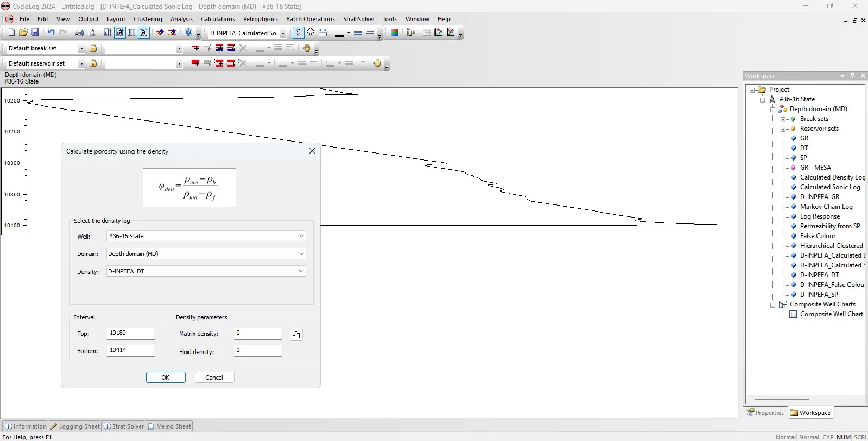
Task: Toggle the lock beside Default reservoir set
Action: click(93, 63)
